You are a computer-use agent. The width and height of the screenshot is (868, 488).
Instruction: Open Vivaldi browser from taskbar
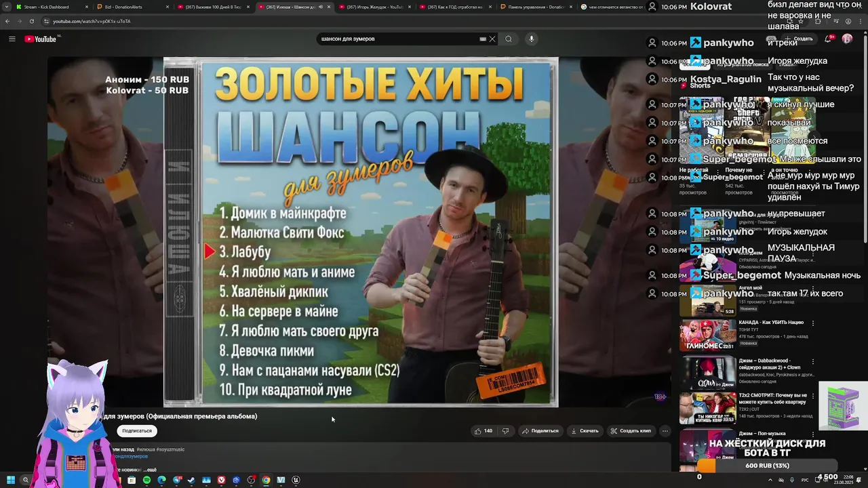[221, 480]
